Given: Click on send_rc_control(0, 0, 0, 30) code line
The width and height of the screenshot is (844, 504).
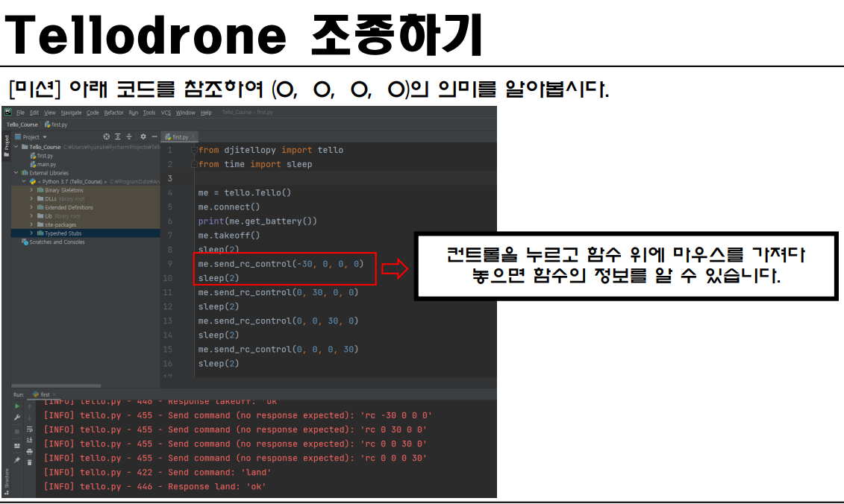Looking at the screenshot, I should click(278, 349).
